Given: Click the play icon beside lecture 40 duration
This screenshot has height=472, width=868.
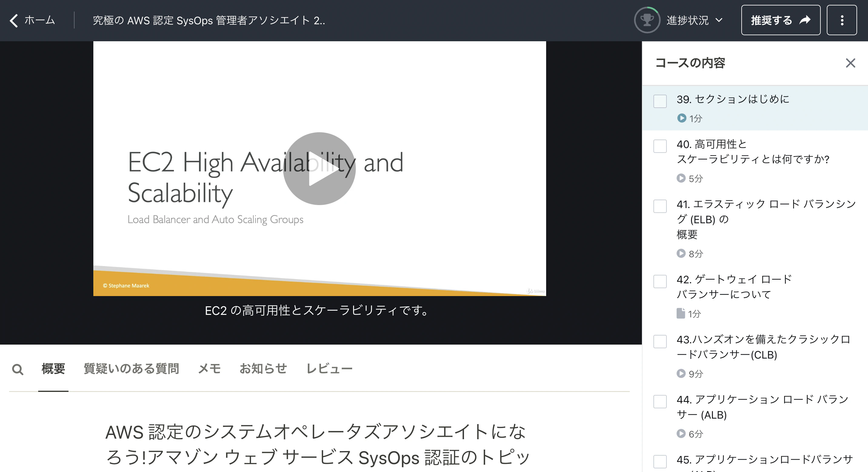Looking at the screenshot, I should point(682,179).
